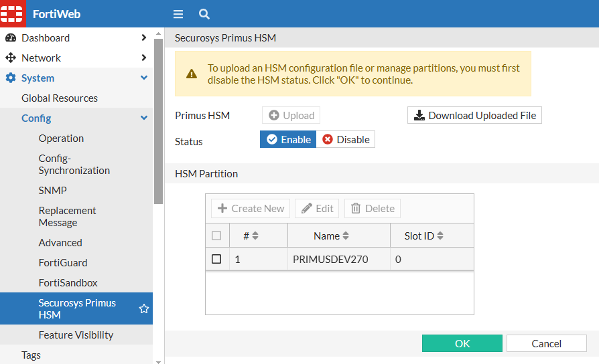The width and height of the screenshot is (599, 364).
Task: Check the PRIMUSDEV270 row checkbox
Action: tap(216, 259)
